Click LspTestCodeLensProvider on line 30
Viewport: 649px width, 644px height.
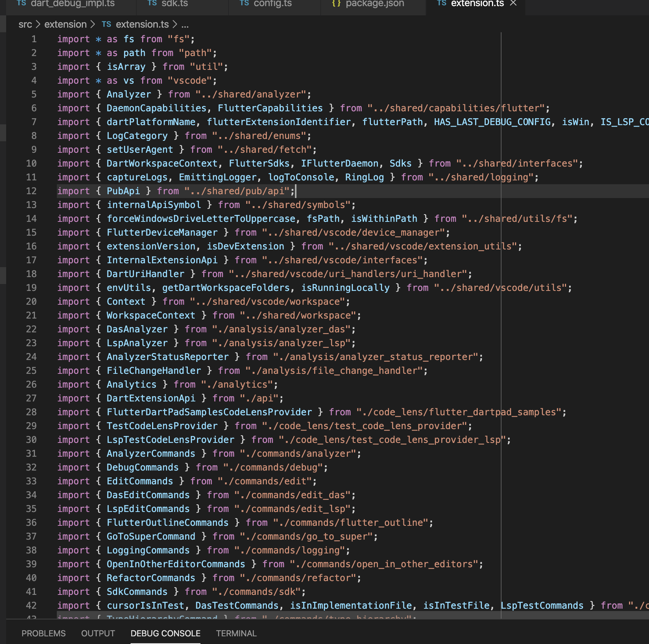click(x=171, y=440)
